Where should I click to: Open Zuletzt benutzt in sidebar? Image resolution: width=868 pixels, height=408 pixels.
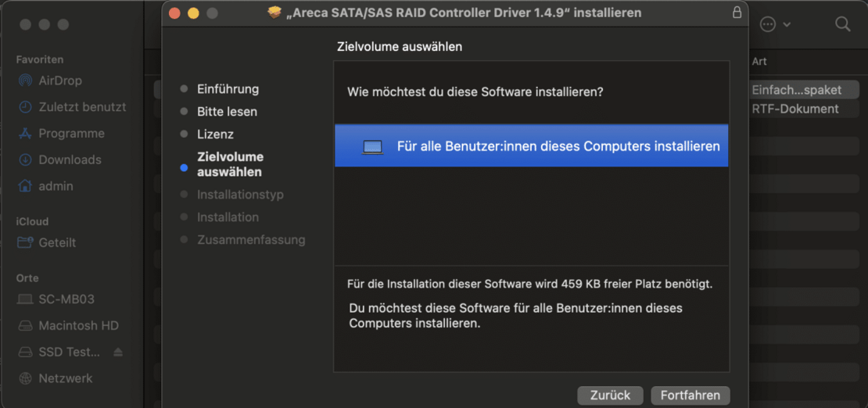(x=81, y=107)
